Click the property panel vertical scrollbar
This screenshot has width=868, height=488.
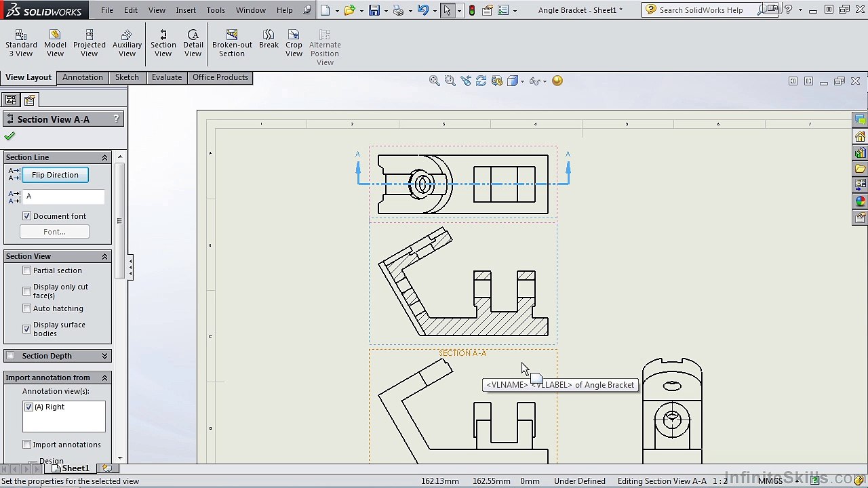click(120, 220)
